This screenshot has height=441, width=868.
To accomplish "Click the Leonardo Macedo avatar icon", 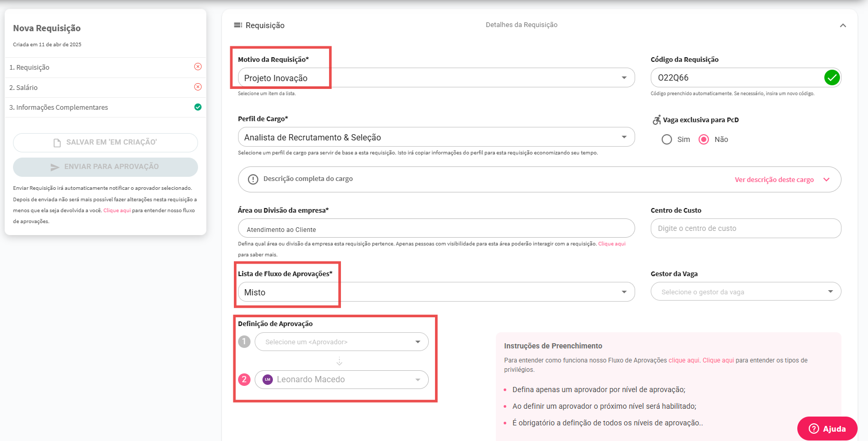I will (268, 380).
